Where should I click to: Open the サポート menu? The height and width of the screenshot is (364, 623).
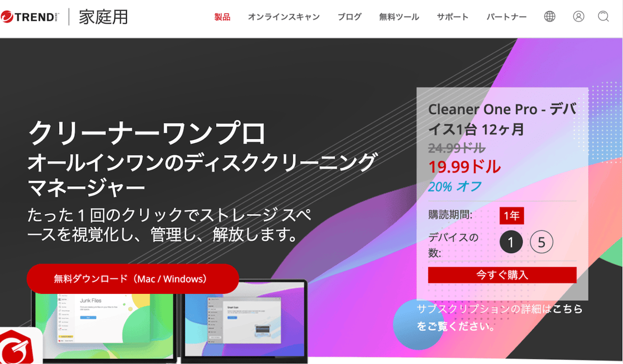(452, 16)
